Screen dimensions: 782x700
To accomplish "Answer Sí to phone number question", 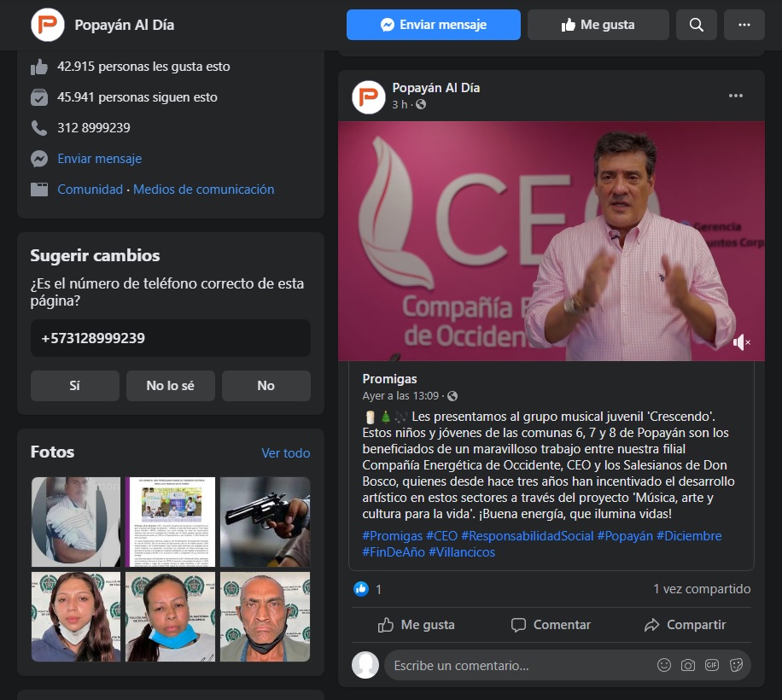I will (75, 385).
